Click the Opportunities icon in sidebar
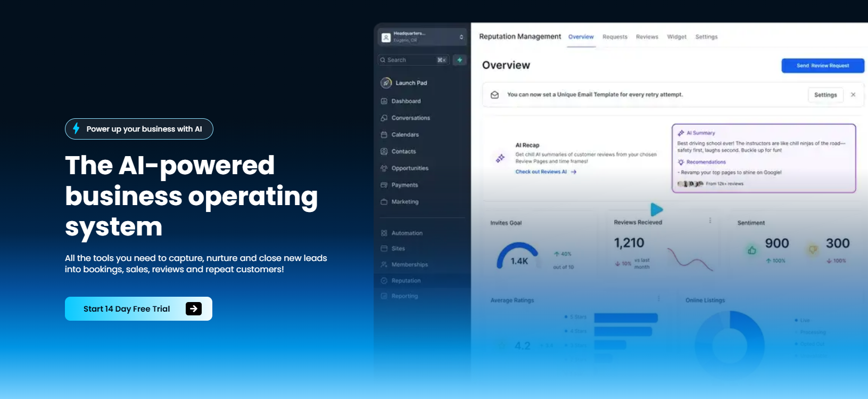This screenshot has width=868, height=399. (384, 168)
